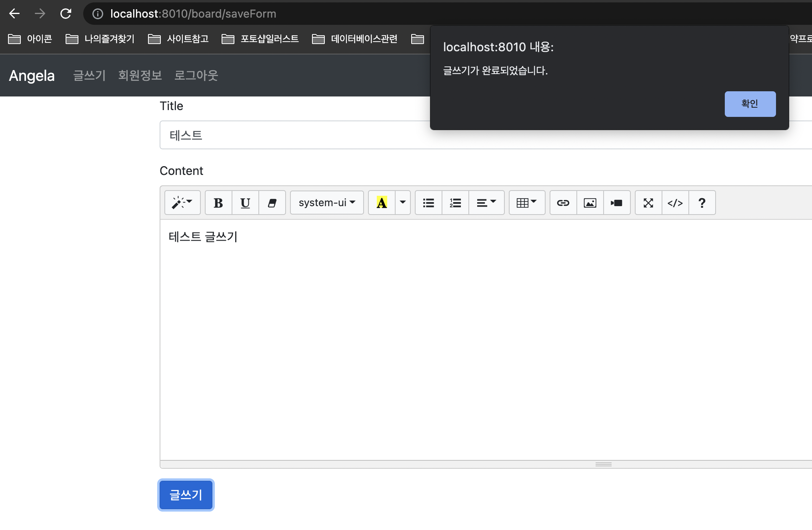Click the insert video icon
Screen dimensions: 812x530
617,203
